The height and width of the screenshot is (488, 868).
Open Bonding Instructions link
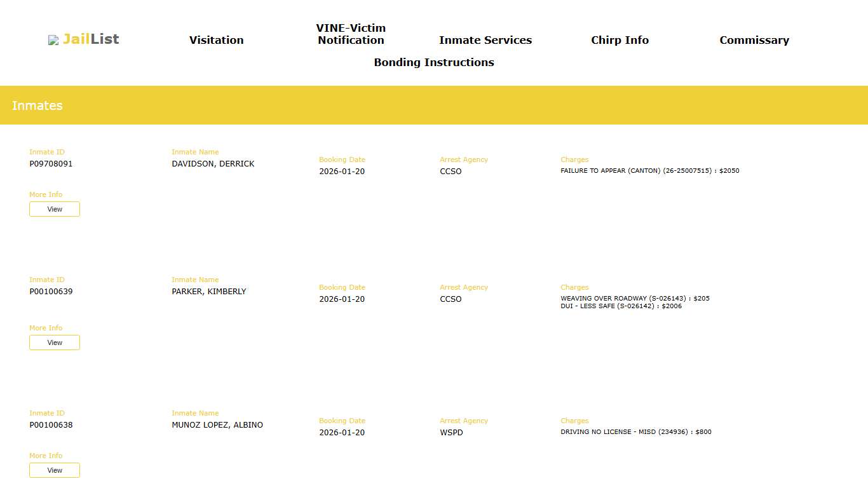[433, 62]
